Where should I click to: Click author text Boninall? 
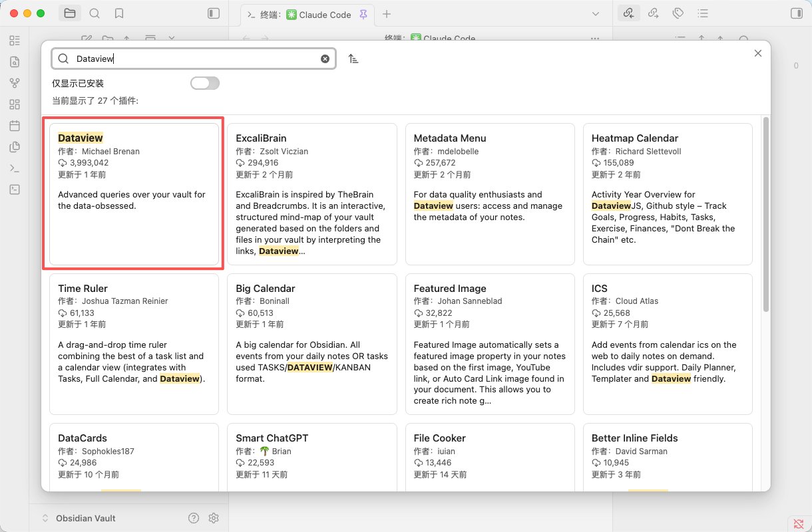coord(274,301)
